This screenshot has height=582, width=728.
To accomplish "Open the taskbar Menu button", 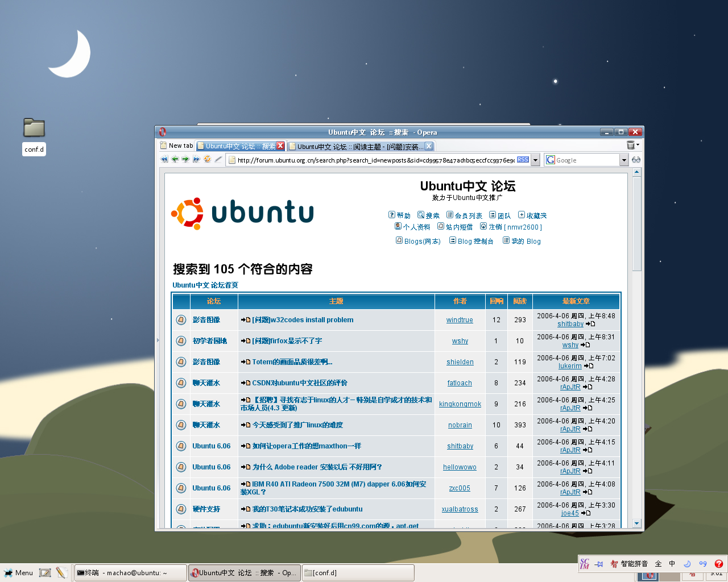I will coord(18,573).
